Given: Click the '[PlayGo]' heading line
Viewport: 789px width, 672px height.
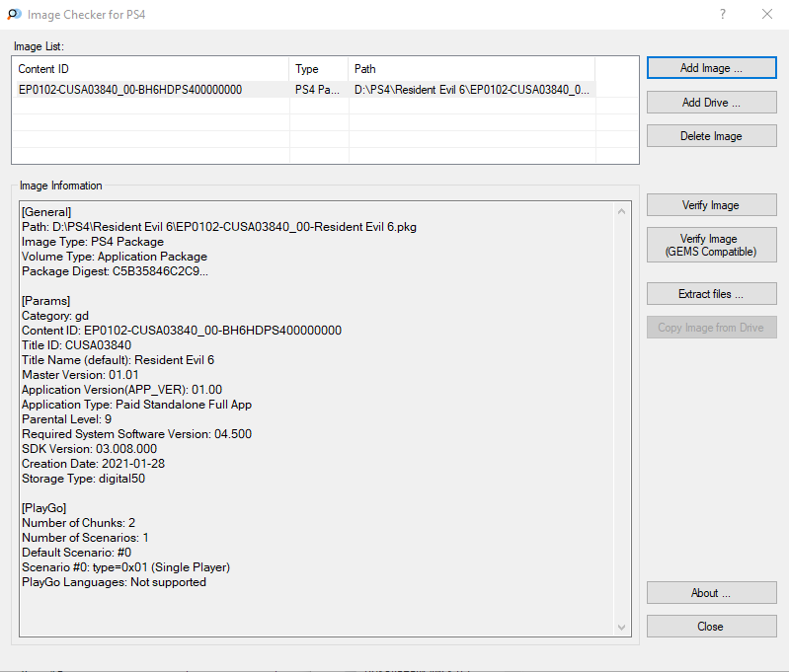Looking at the screenshot, I should (x=43, y=508).
